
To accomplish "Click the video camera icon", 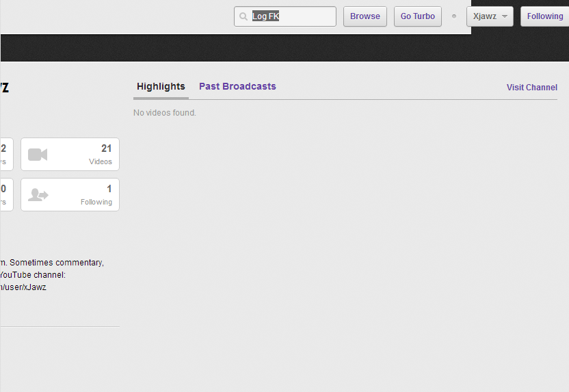I will [38, 155].
